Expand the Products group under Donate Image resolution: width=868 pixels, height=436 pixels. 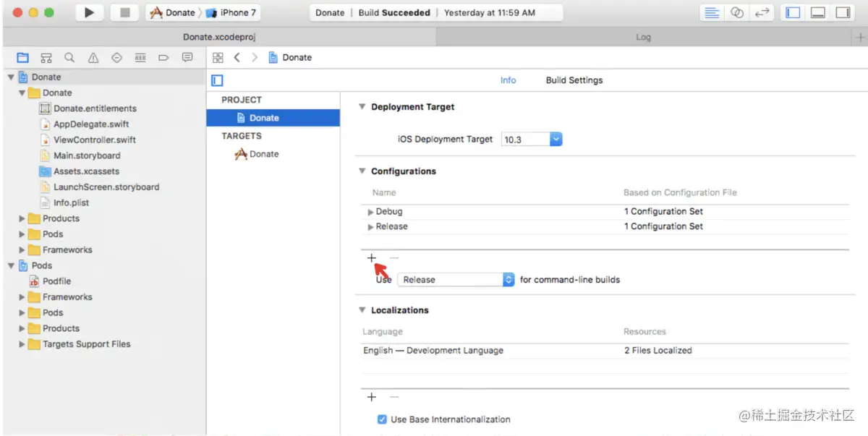[22, 218]
